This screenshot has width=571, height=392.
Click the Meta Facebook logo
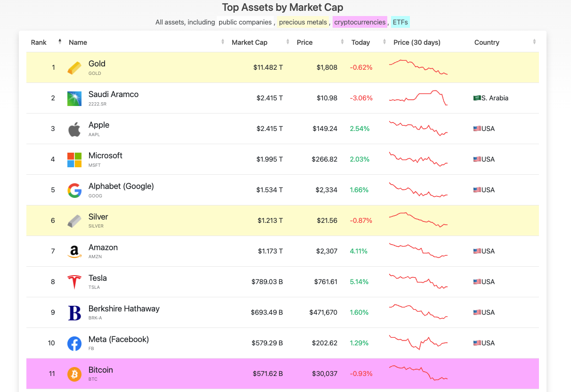coord(74,343)
